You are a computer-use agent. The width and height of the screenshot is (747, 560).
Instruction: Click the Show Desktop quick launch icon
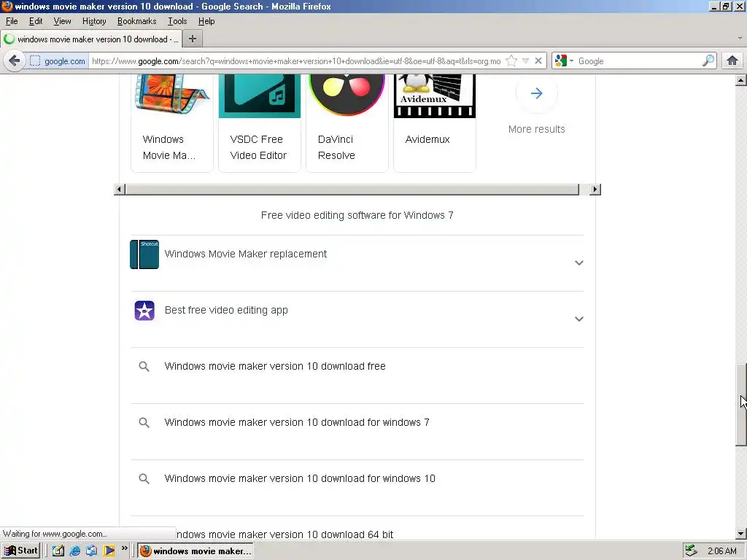point(58,551)
